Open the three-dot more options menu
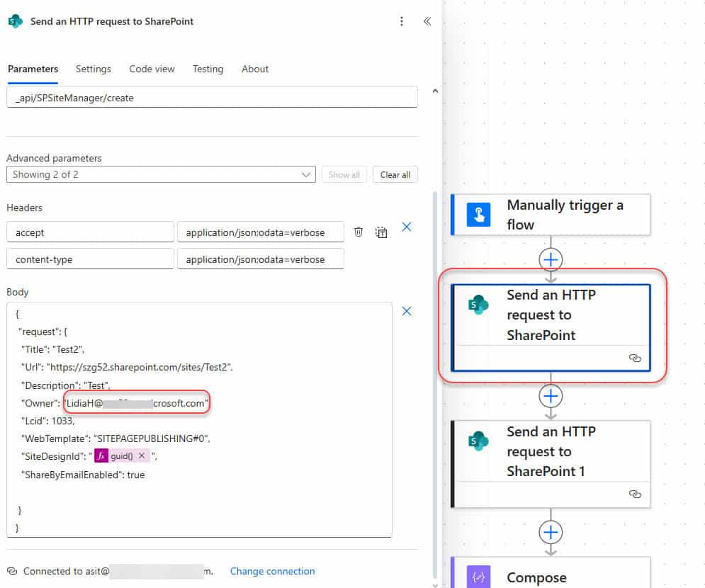Image resolution: width=705 pixels, height=588 pixels. (x=402, y=21)
